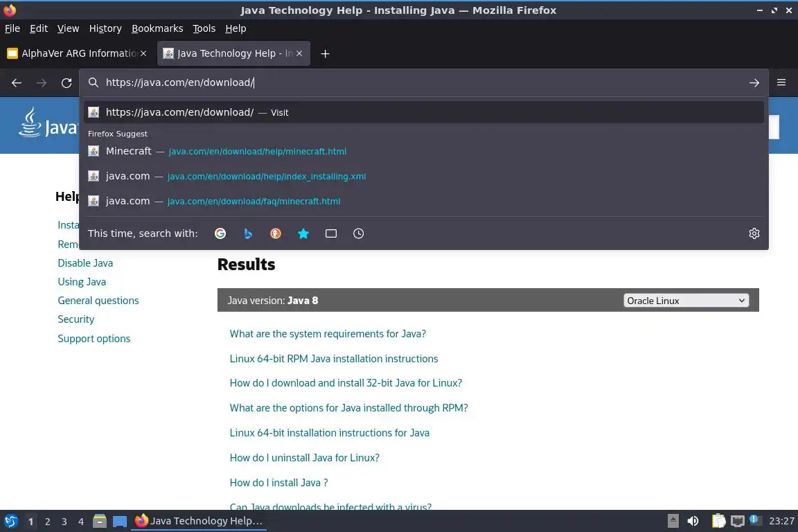Open Linux 64-bit installation instructions link
Image resolution: width=798 pixels, height=532 pixels.
[x=330, y=433]
